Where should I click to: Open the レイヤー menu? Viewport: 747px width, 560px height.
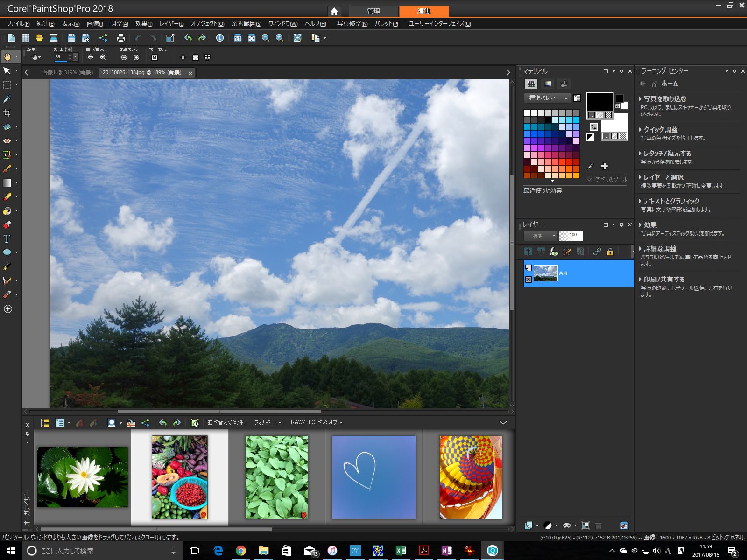(x=171, y=24)
